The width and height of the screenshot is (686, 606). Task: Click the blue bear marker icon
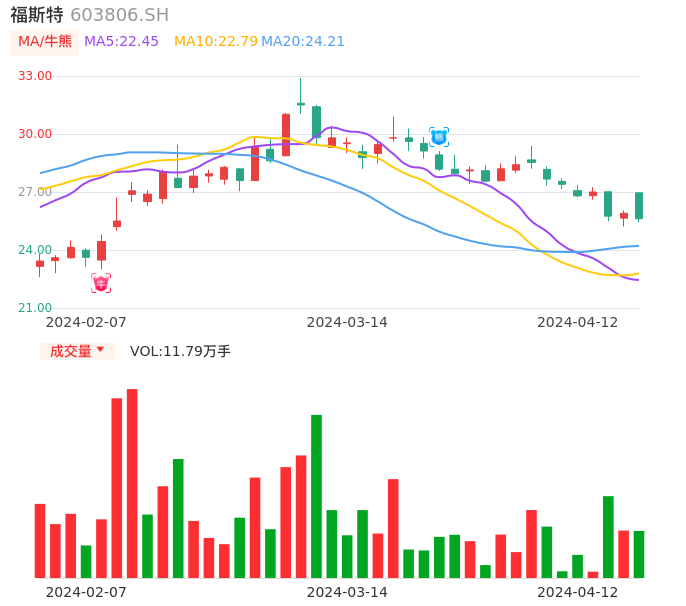(x=439, y=137)
